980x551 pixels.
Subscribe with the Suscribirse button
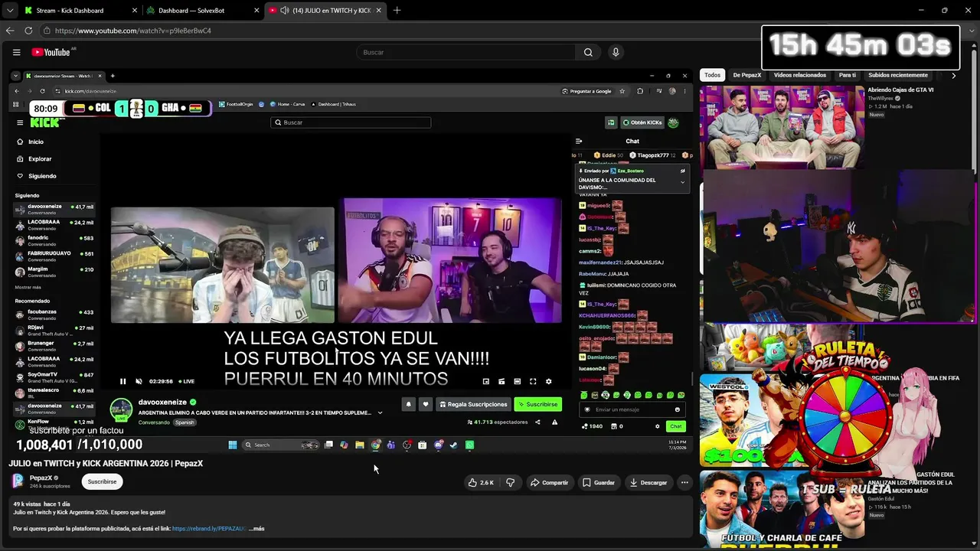point(102,481)
